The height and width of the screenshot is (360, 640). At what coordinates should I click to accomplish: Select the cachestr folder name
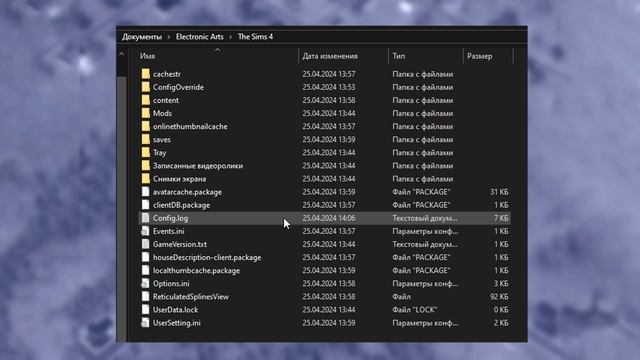coord(167,74)
